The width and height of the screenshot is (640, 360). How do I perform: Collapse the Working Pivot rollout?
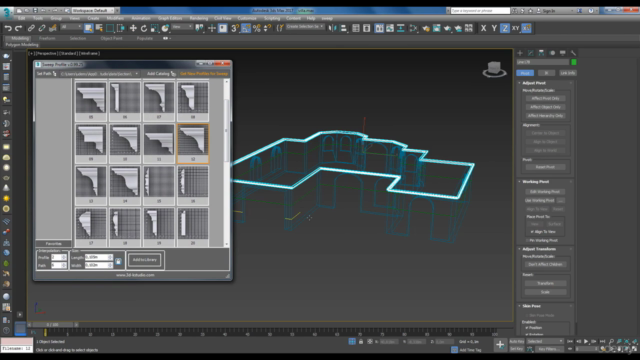[536, 182]
